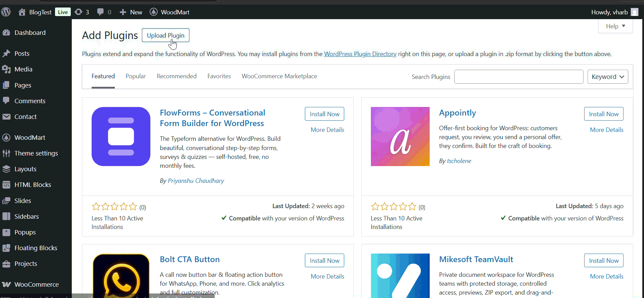Image resolution: width=644 pixels, height=298 pixels.
Task: Click the Posts pushpin icon
Action: coord(6,54)
